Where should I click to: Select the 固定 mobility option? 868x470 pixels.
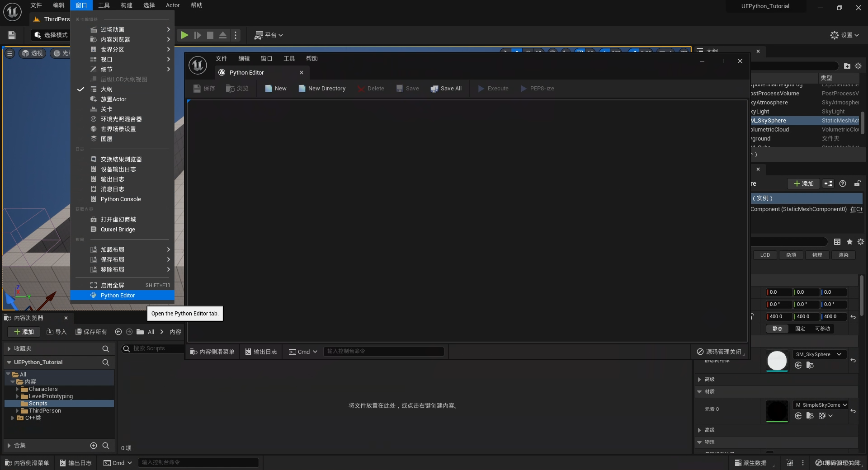800,329
